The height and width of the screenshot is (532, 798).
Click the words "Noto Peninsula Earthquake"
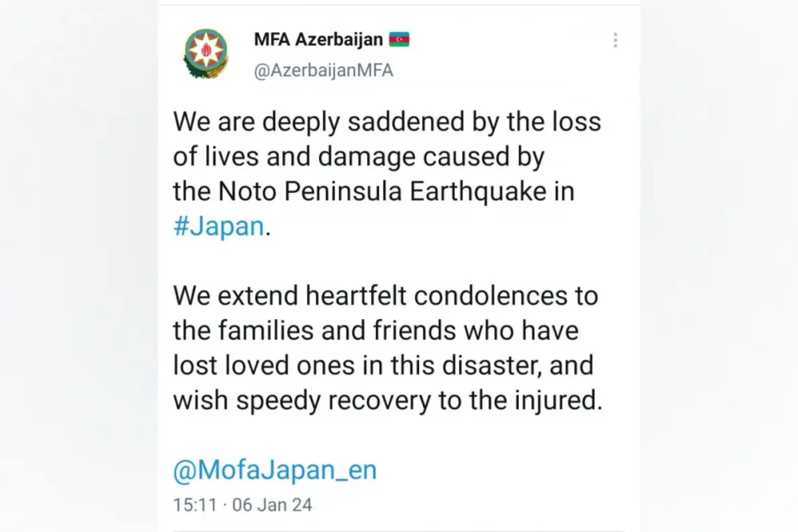382,191
